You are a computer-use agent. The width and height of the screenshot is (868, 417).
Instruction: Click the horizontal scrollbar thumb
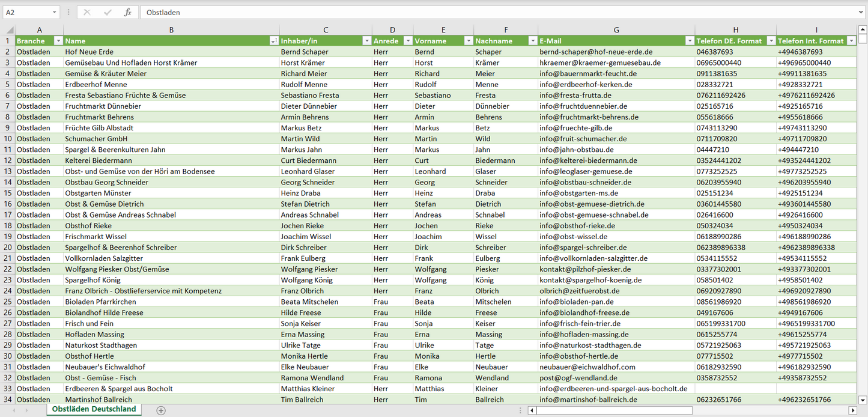tap(614, 410)
